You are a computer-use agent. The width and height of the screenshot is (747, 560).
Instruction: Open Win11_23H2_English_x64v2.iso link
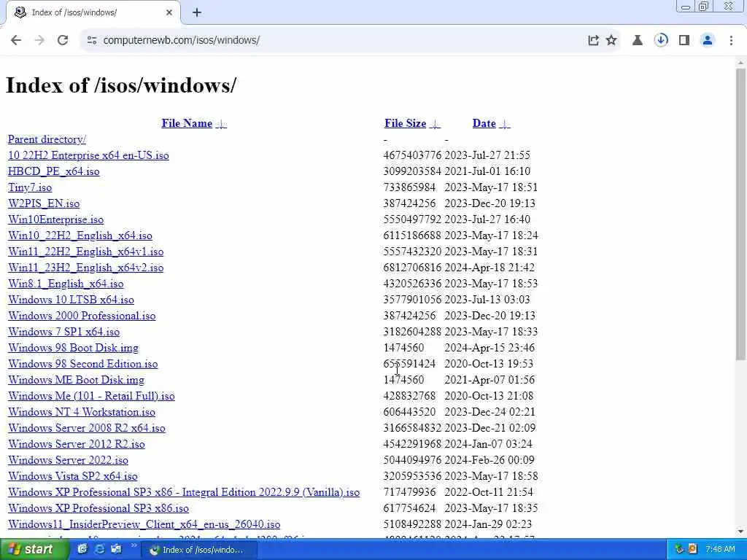[x=86, y=268]
